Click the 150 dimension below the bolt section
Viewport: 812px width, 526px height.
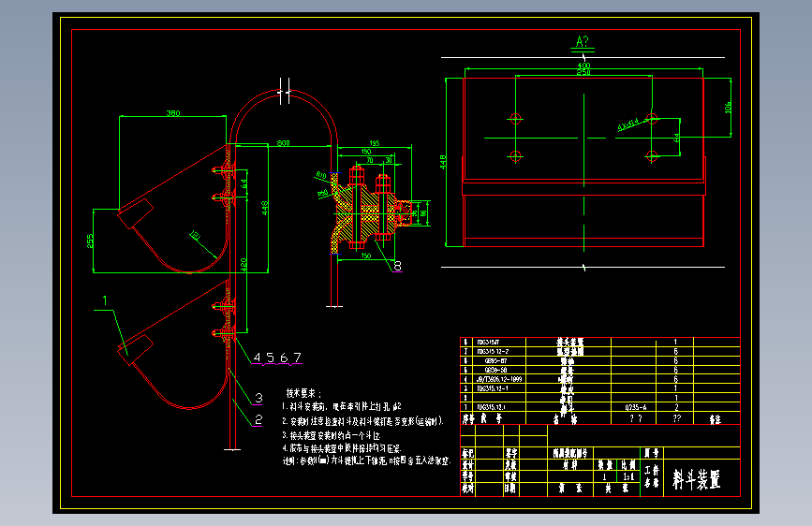click(x=366, y=256)
